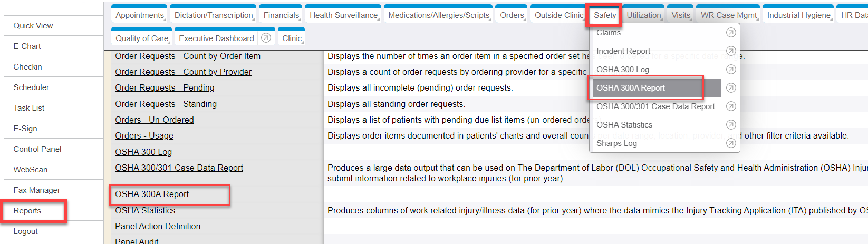The height and width of the screenshot is (244, 868).
Task: Select OSHA 300A Report in Safety dropdown
Action: [x=630, y=88]
